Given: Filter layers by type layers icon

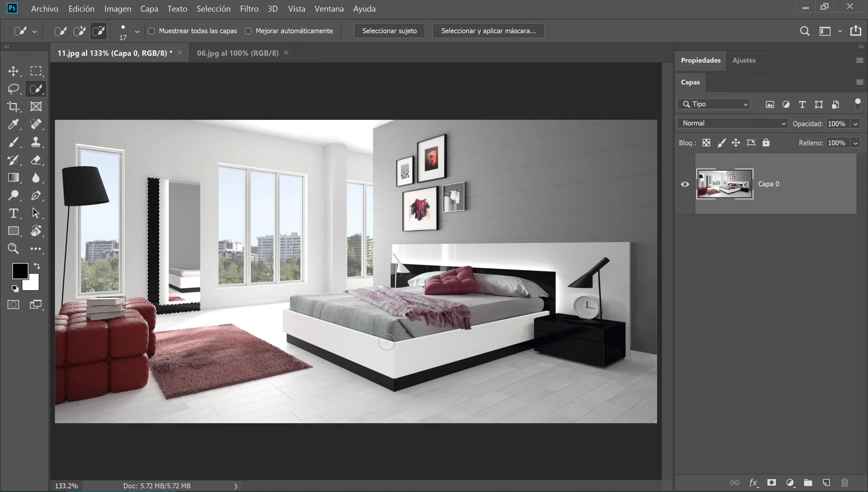Looking at the screenshot, I should coord(802,104).
